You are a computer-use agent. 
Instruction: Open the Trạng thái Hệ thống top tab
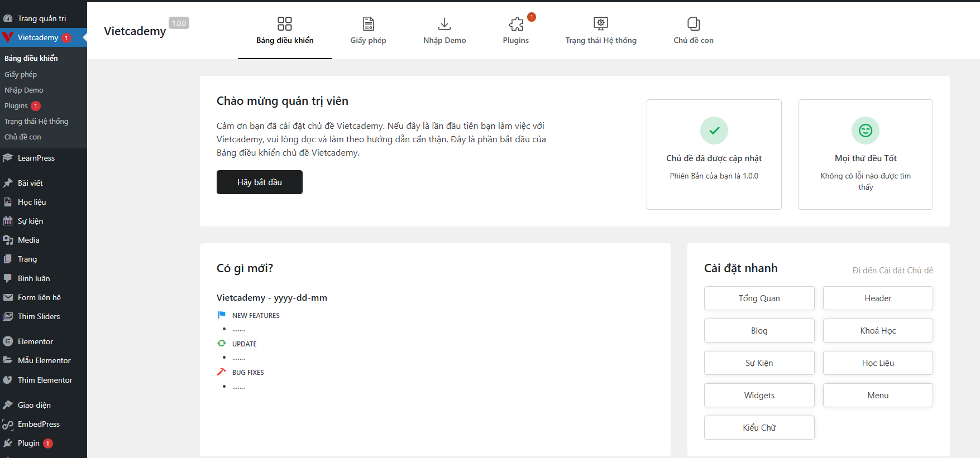601,31
